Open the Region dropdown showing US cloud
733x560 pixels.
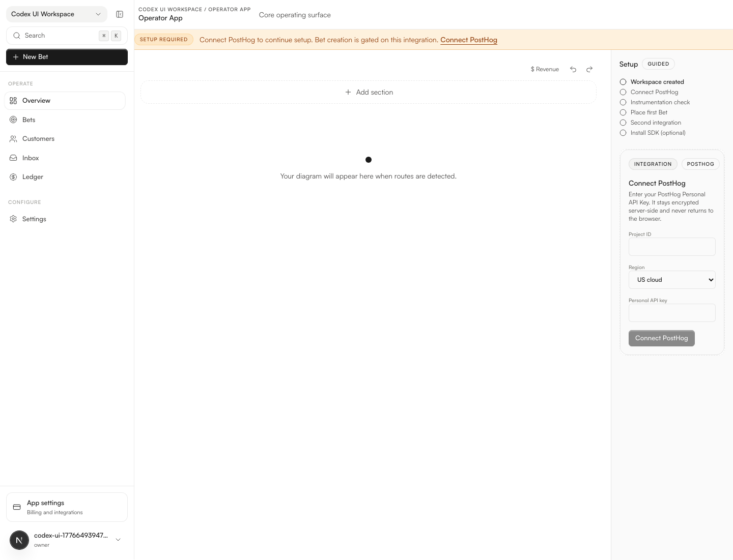pos(672,280)
